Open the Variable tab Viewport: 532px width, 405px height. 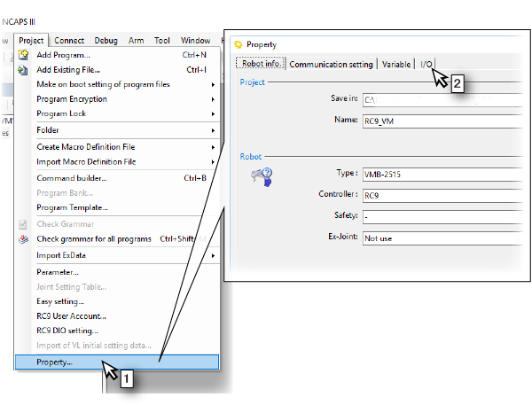pyautogui.click(x=396, y=64)
